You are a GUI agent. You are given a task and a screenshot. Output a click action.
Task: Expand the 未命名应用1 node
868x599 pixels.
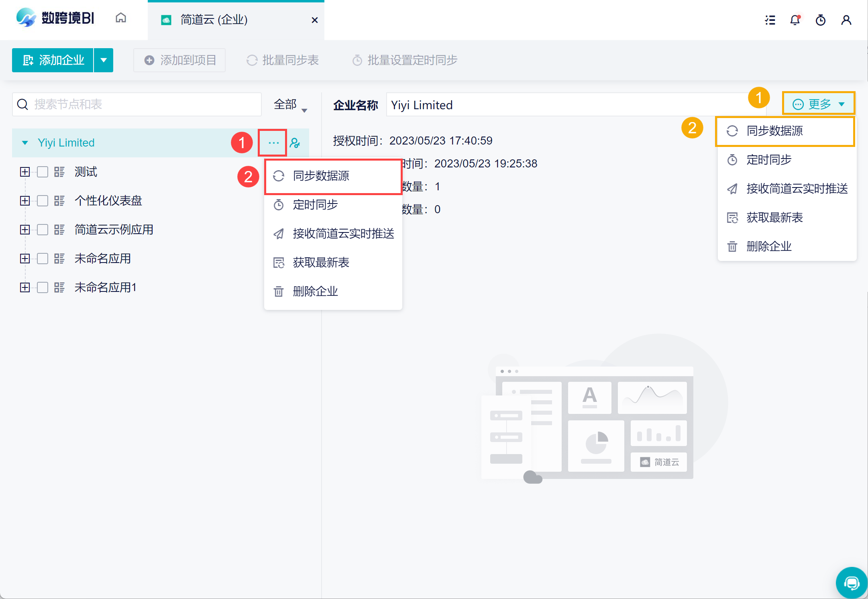click(x=25, y=287)
